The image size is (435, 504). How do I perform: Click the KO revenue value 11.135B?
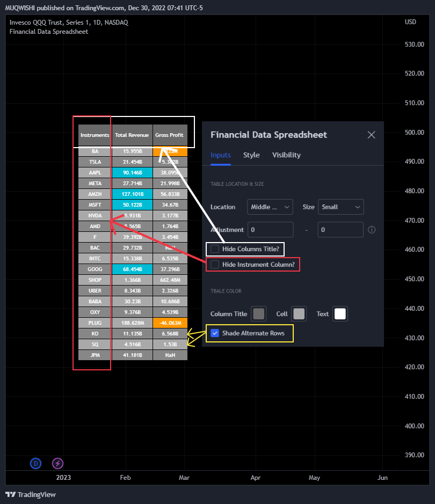click(132, 334)
